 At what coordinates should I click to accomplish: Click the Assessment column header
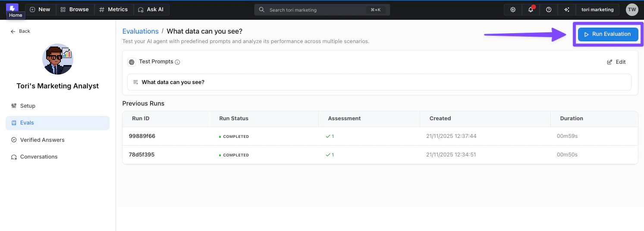344,119
